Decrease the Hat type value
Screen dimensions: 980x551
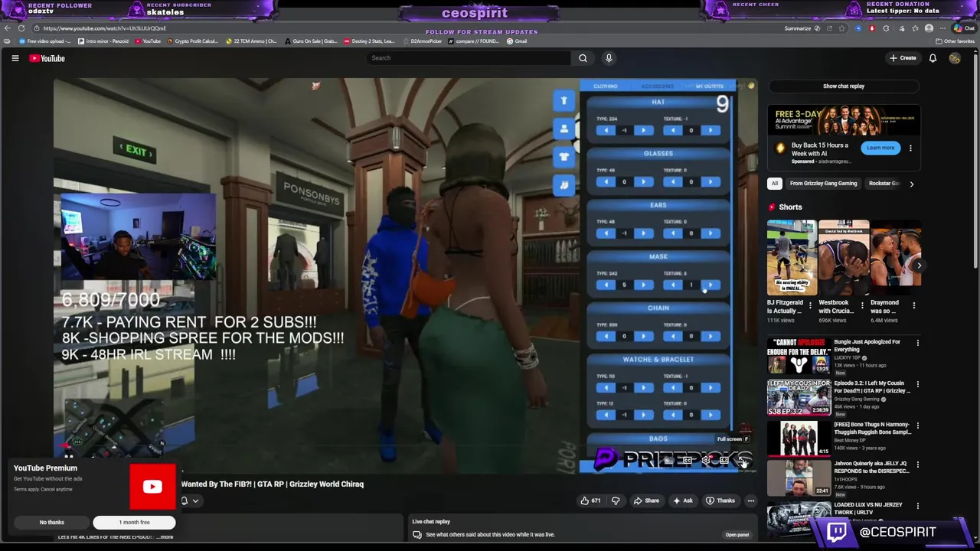[x=606, y=130]
